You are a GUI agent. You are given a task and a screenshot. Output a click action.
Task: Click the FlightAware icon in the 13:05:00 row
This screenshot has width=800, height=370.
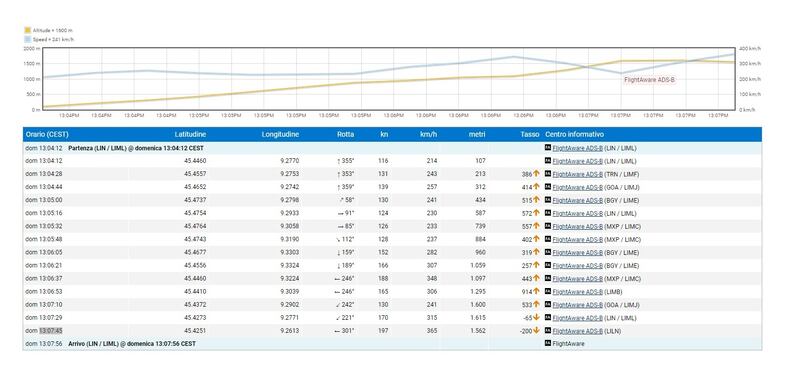[548, 200]
